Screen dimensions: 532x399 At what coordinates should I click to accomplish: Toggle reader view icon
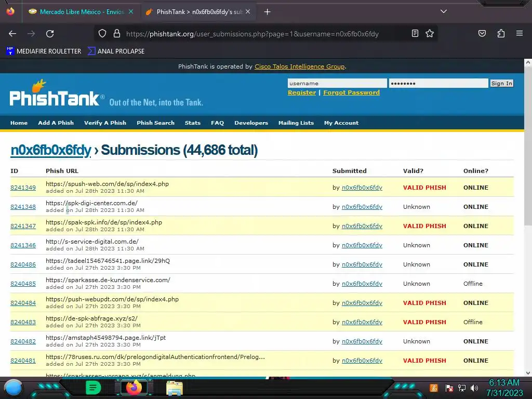(x=415, y=34)
